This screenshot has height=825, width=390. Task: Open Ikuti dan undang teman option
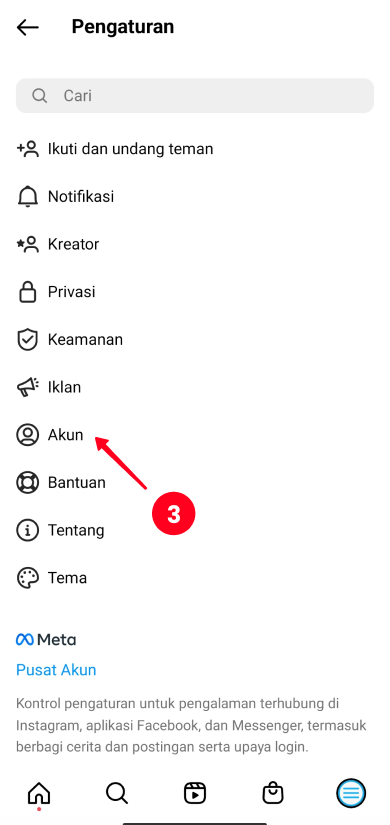(x=195, y=149)
